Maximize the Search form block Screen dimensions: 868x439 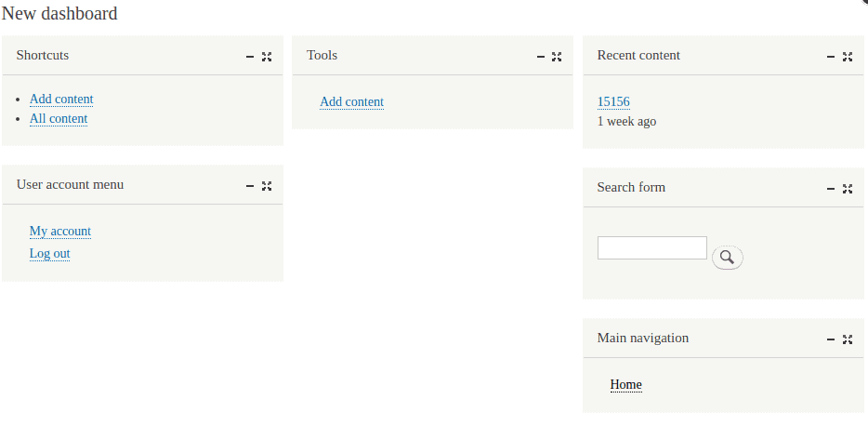(x=848, y=189)
